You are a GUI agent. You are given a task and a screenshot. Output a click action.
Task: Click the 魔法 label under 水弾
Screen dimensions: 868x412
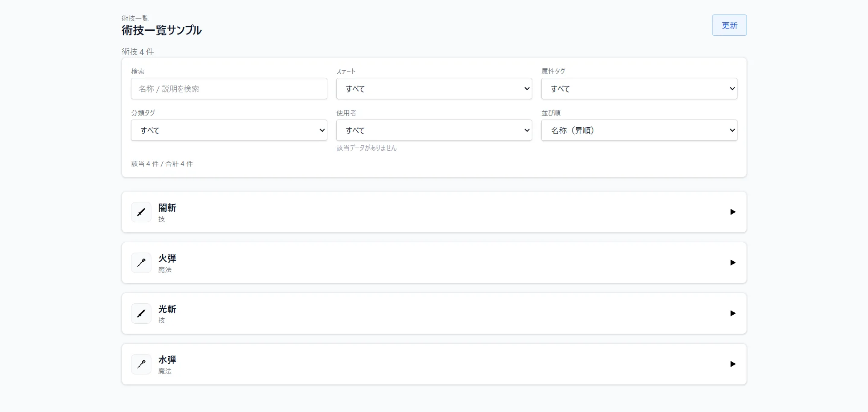(x=165, y=371)
